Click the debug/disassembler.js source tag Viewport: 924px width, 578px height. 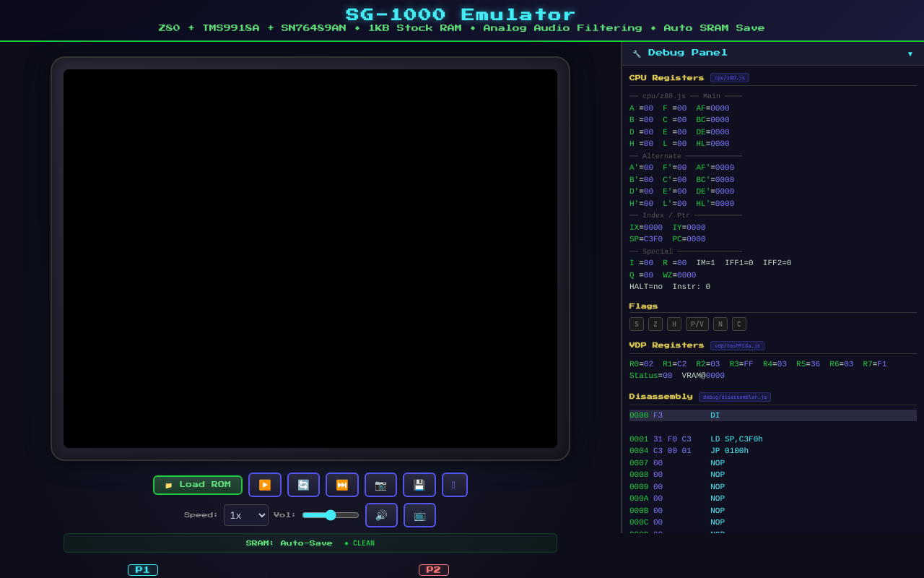point(735,397)
